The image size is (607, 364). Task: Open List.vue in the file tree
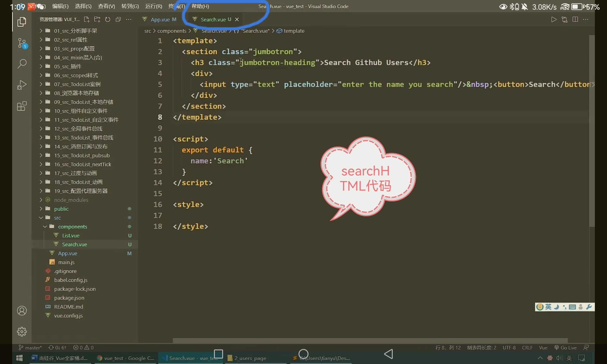(70, 235)
